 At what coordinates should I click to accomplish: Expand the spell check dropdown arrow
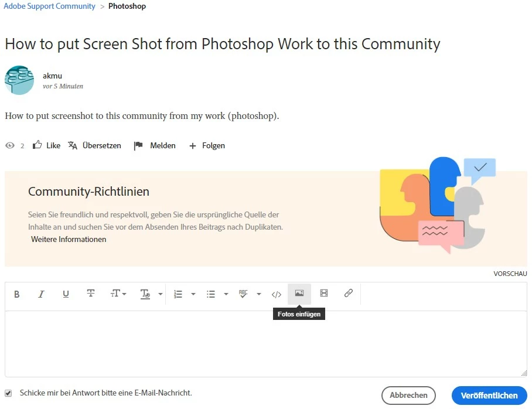(259, 294)
